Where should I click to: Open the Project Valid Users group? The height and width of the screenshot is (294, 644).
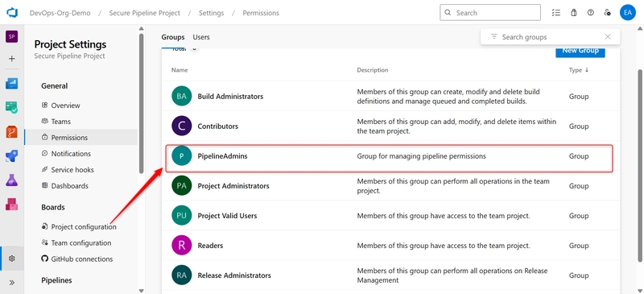coord(227,215)
